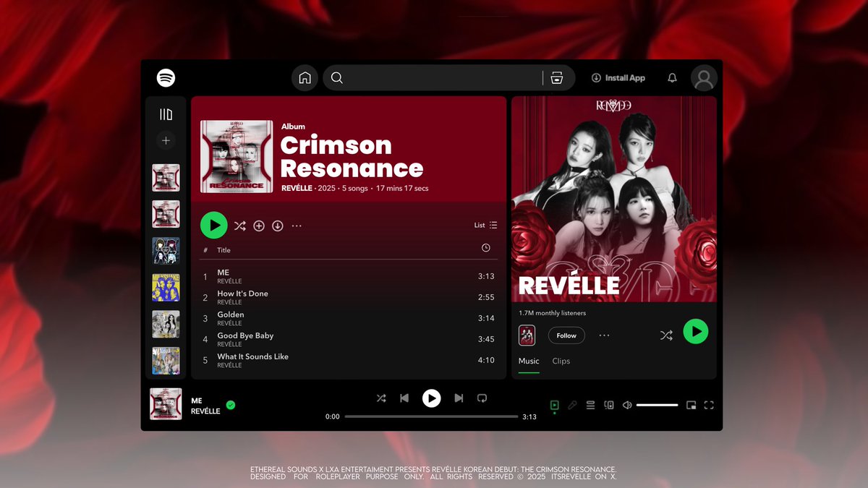Toggle shuffle in the artist panel

click(x=666, y=335)
